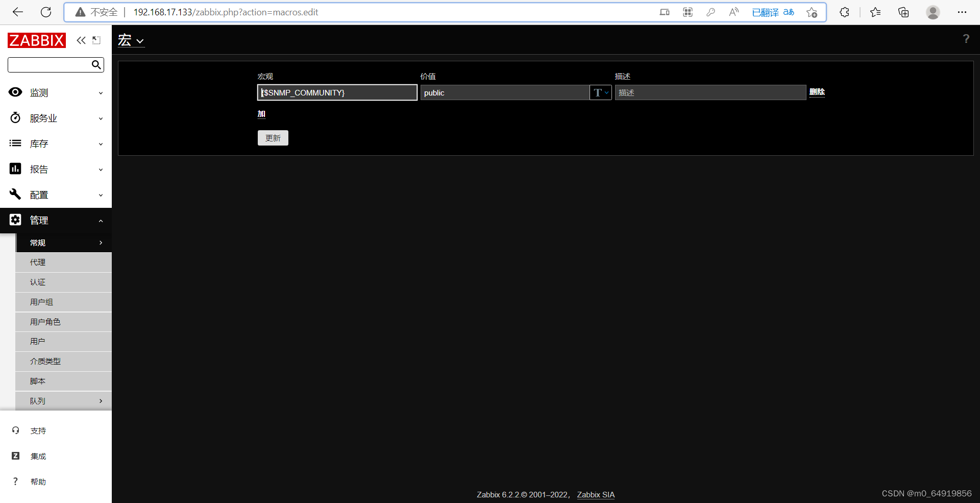Click the public value field

pyautogui.click(x=505, y=92)
